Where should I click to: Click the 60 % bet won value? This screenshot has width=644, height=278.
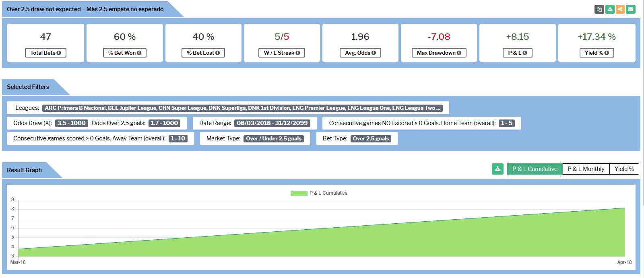coord(125,37)
